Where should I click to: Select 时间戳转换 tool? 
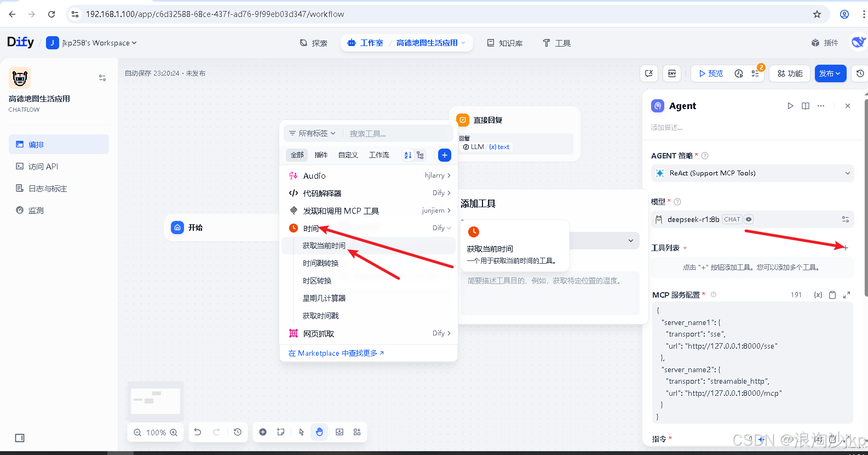coord(369,263)
